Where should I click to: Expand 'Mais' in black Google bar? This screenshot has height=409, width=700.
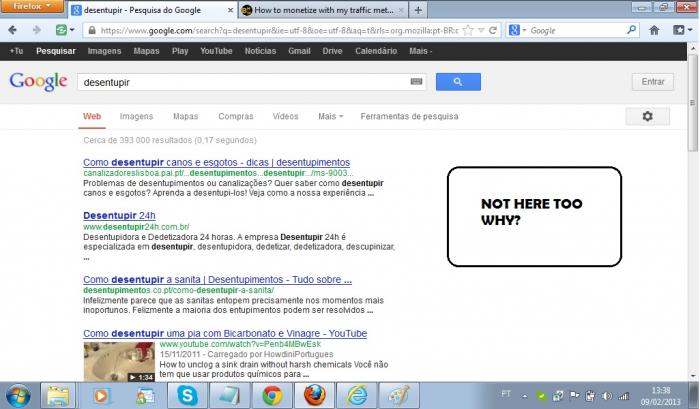pyautogui.click(x=421, y=51)
